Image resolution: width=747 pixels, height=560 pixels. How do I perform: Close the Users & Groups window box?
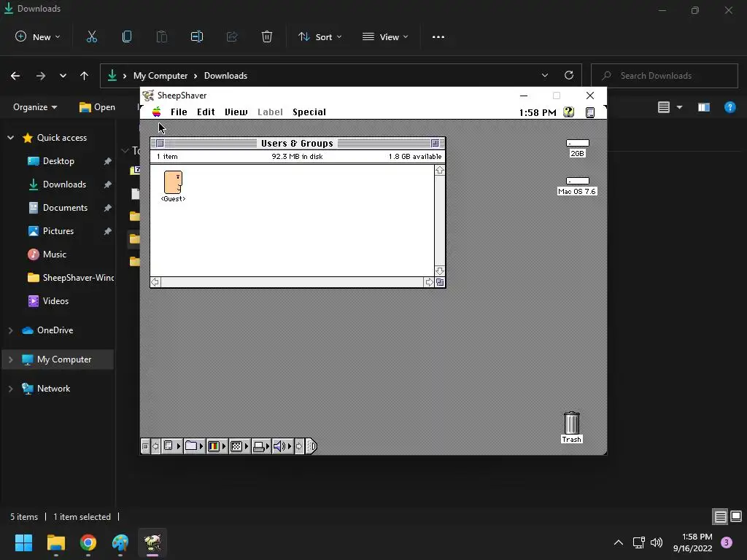click(x=160, y=144)
